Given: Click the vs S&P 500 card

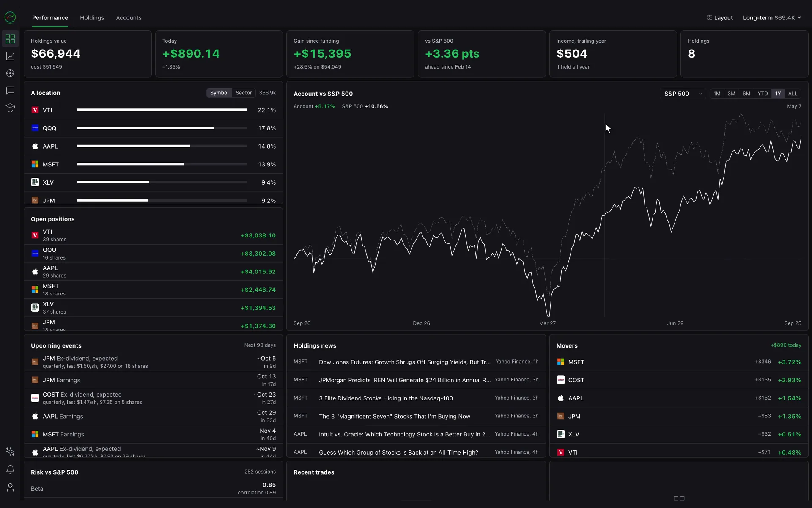Looking at the screenshot, I should pos(482,54).
